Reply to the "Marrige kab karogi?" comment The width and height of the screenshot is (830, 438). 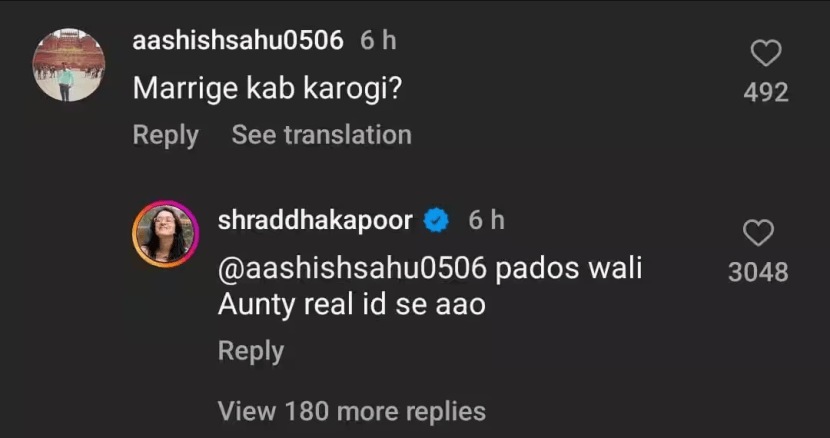[x=166, y=135]
